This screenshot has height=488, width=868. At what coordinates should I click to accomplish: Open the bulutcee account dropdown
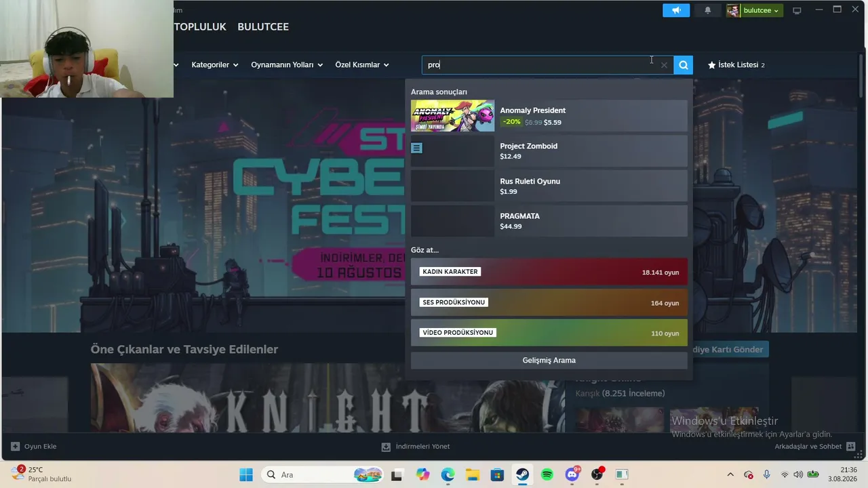click(x=762, y=10)
